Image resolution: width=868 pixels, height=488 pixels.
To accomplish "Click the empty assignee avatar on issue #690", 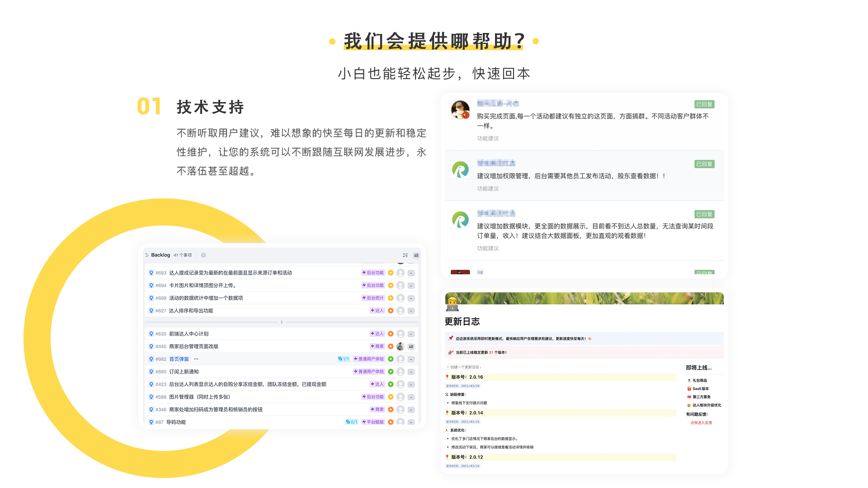I will [401, 372].
